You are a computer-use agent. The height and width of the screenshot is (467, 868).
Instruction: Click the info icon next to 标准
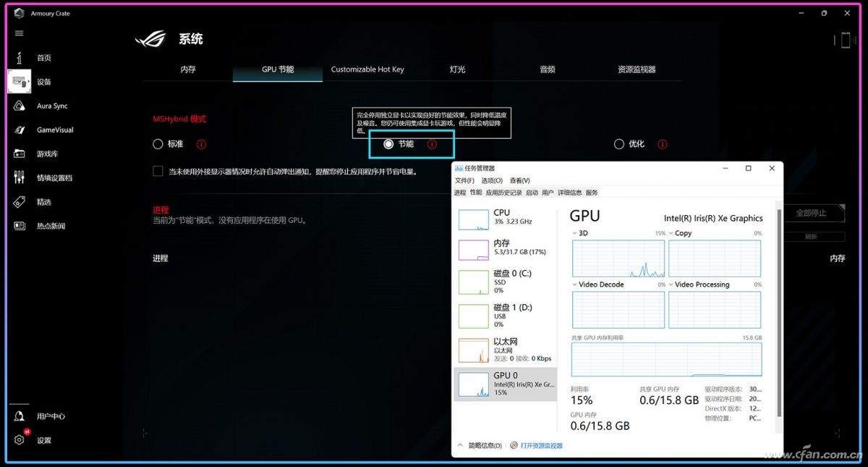tap(201, 144)
